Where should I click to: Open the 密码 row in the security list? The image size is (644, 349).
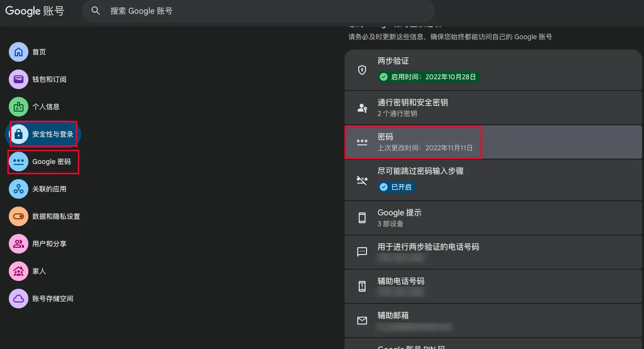pyautogui.click(x=493, y=142)
